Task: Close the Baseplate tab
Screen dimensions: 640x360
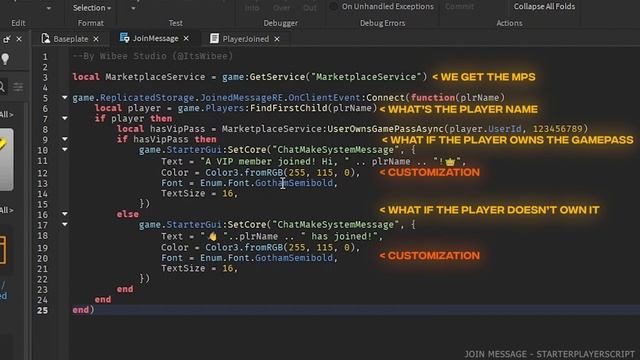Action: click(x=96, y=39)
